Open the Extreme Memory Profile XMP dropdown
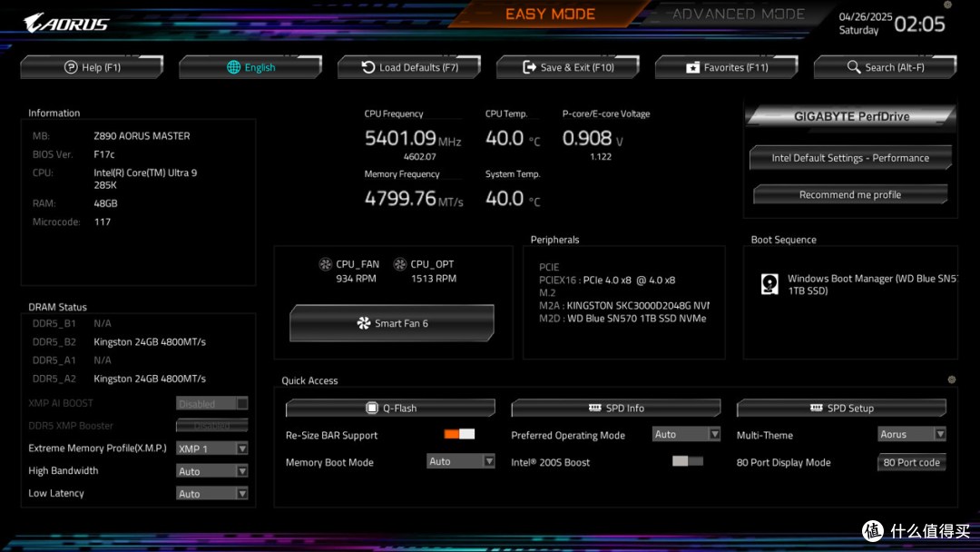The height and width of the screenshot is (552, 980). point(211,448)
